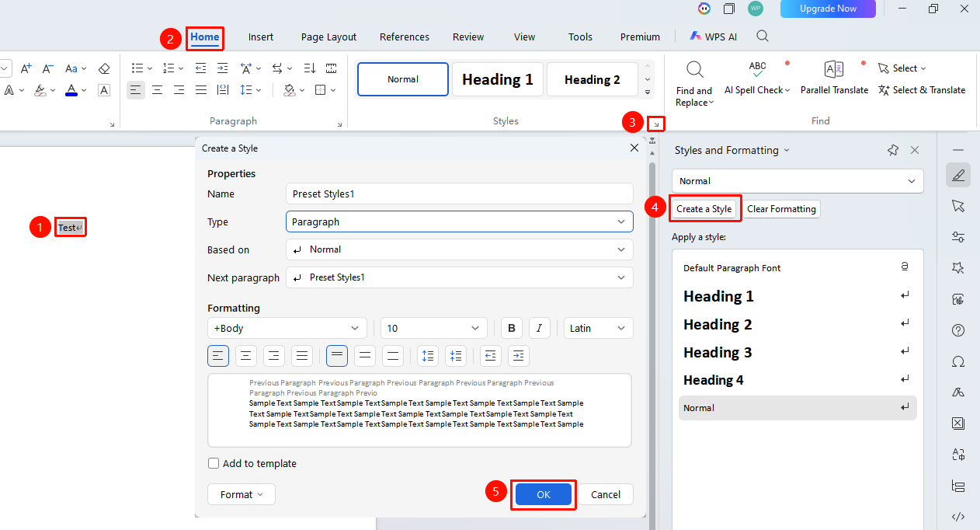Open the Type dropdown showing Paragraph
The width and height of the screenshot is (980, 530).
click(460, 221)
